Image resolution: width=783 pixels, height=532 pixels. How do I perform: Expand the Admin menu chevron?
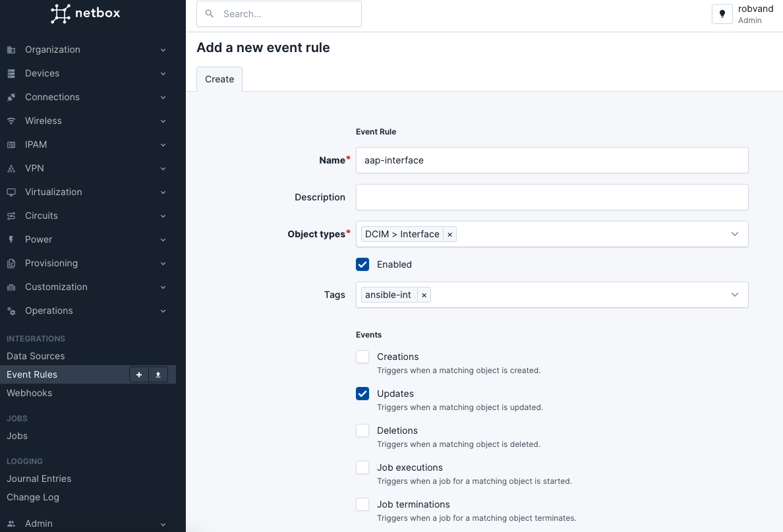tap(163, 524)
